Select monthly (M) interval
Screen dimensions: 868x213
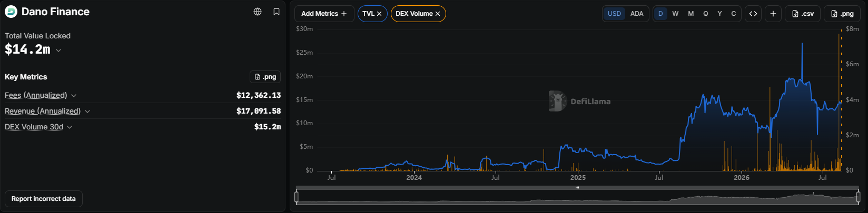click(x=691, y=14)
